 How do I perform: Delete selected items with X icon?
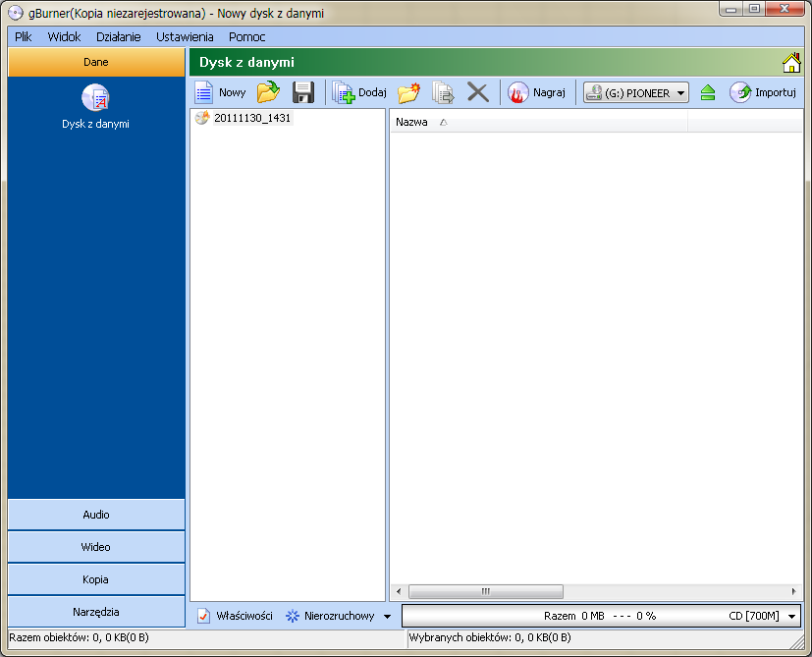coord(478,92)
